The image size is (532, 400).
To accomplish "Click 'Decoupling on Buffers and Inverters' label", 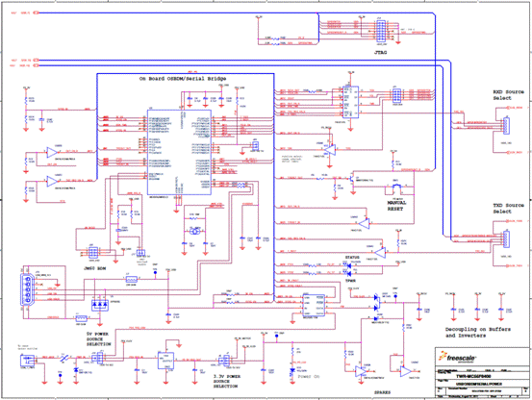I will pos(478,332).
